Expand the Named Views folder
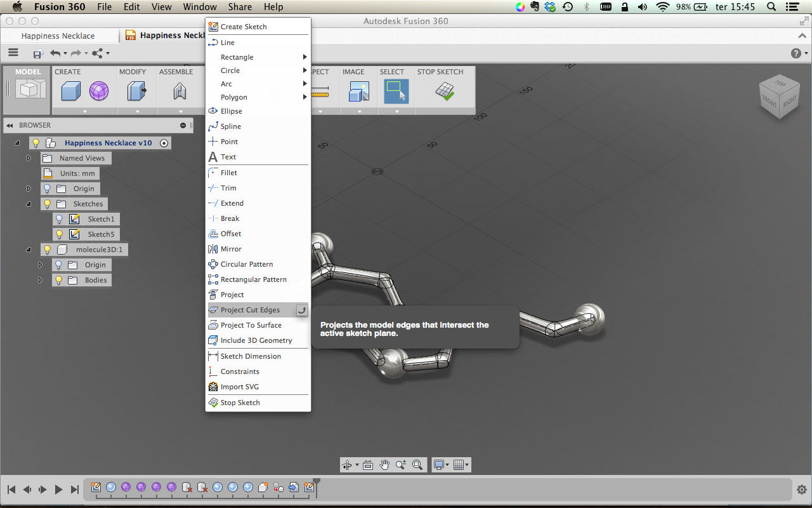Image resolution: width=812 pixels, height=508 pixels. [29, 158]
